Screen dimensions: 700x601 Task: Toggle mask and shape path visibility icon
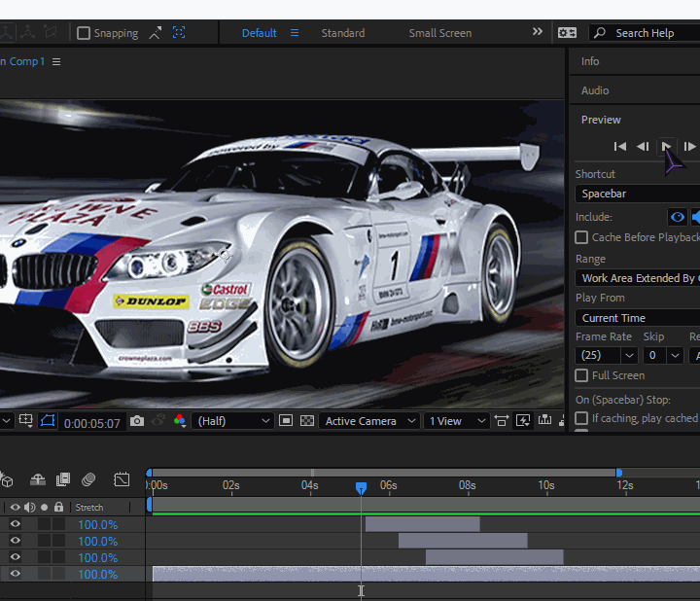(48, 421)
